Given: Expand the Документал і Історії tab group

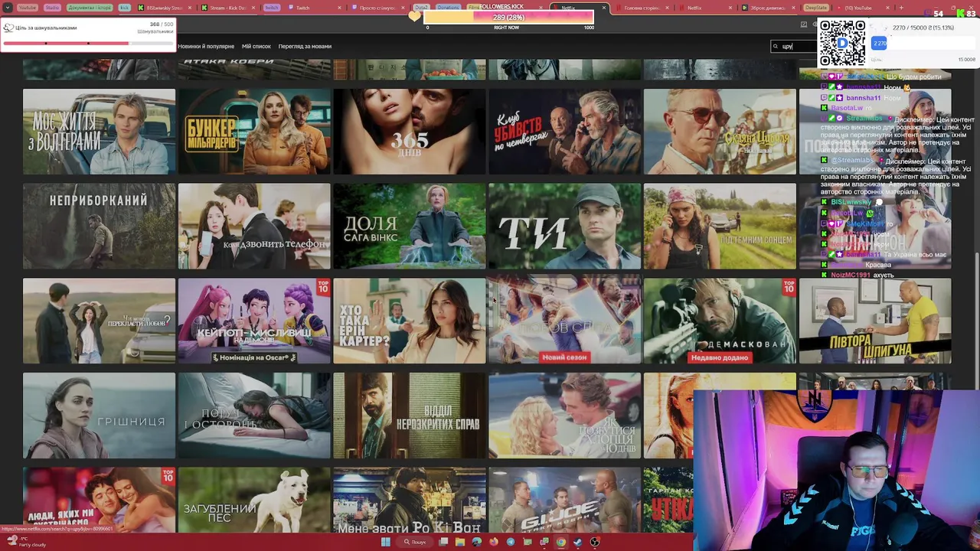Looking at the screenshot, I should [90, 8].
